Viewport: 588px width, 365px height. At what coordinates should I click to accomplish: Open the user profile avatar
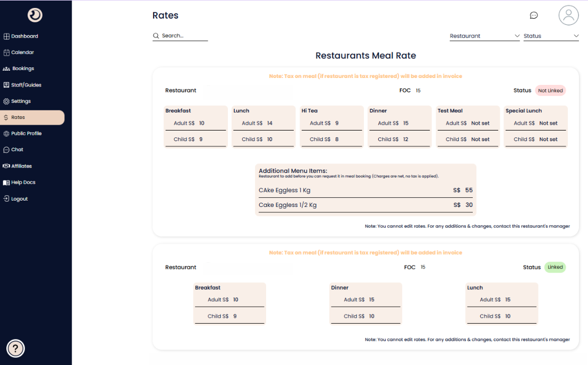[x=568, y=15]
